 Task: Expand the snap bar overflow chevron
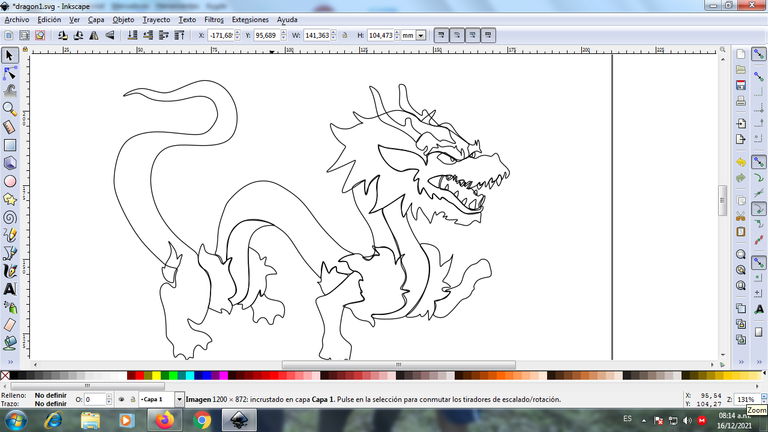pos(759,362)
